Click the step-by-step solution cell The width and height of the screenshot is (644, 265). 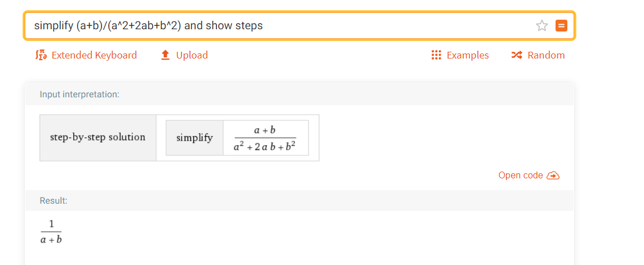pos(97,137)
